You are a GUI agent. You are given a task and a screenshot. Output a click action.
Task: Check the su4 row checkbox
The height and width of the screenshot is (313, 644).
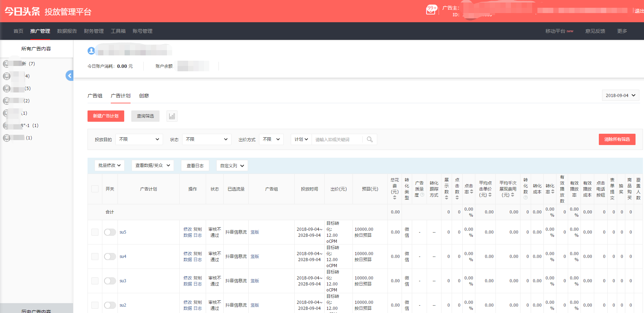(95, 257)
